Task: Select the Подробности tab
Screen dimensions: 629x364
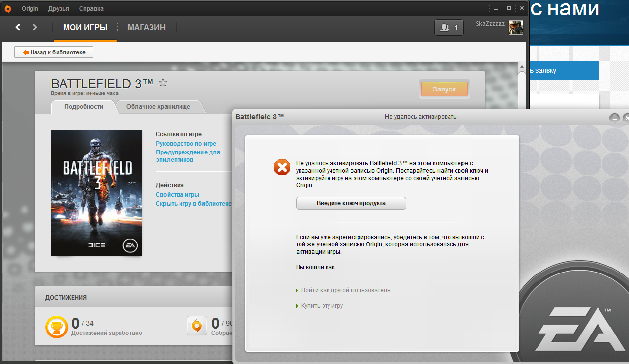Action: click(84, 107)
